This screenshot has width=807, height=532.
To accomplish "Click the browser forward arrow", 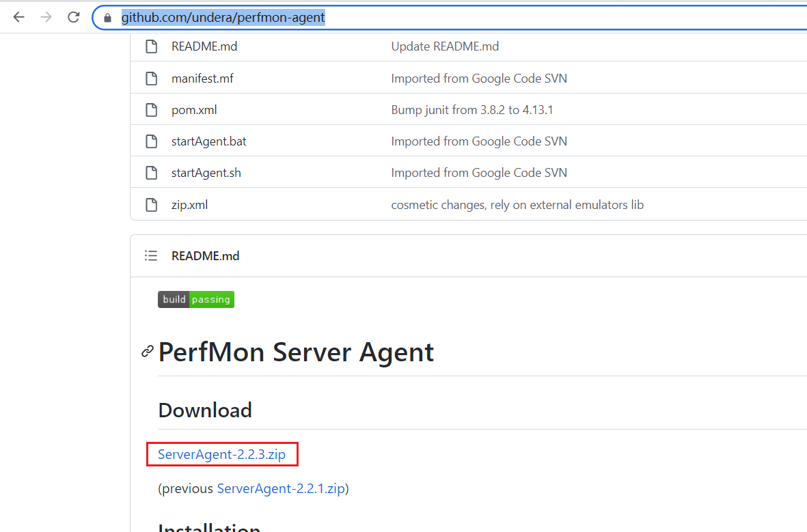I will pyautogui.click(x=46, y=18).
